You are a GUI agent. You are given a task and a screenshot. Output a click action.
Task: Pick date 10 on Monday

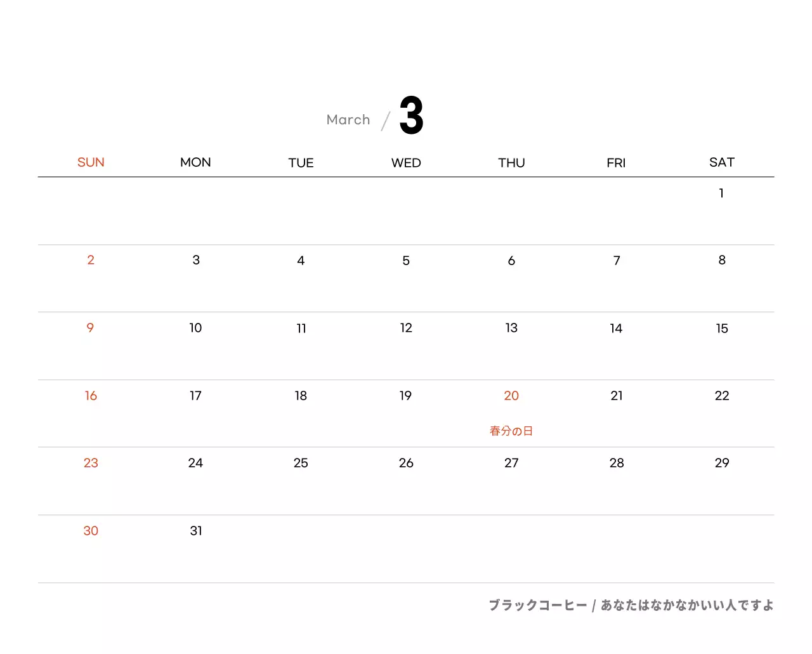(195, 328)
